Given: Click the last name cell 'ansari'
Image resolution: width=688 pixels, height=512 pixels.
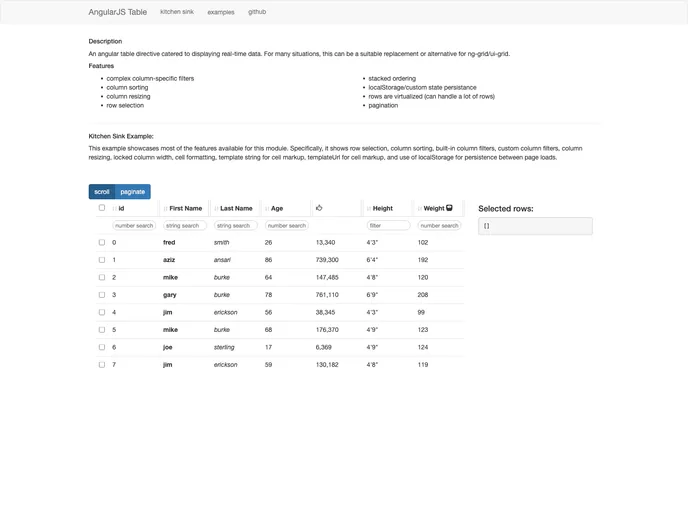Looking at the screenshot, I should click(x=222, y=260).
